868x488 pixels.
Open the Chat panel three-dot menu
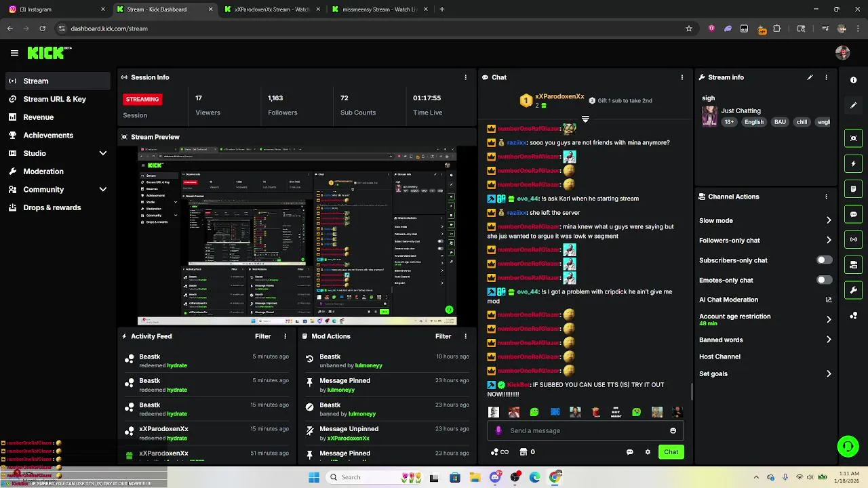[x=682, y=77]
